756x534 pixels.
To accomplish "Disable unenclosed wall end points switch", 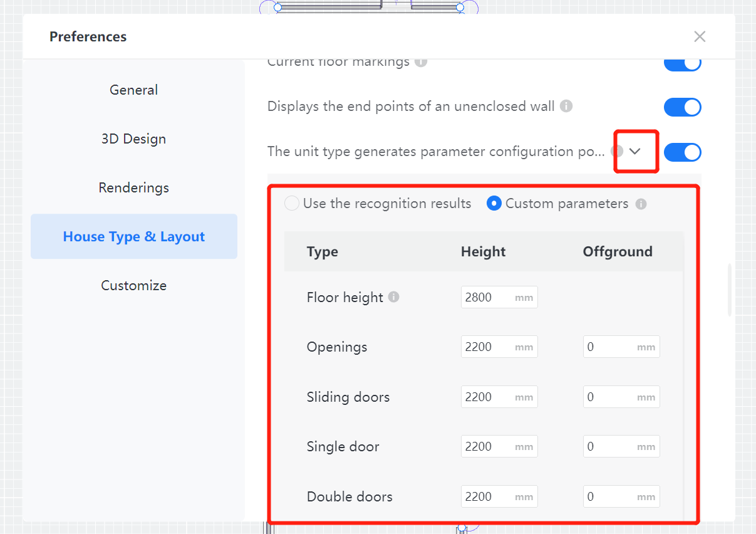I will coord(682,107).
